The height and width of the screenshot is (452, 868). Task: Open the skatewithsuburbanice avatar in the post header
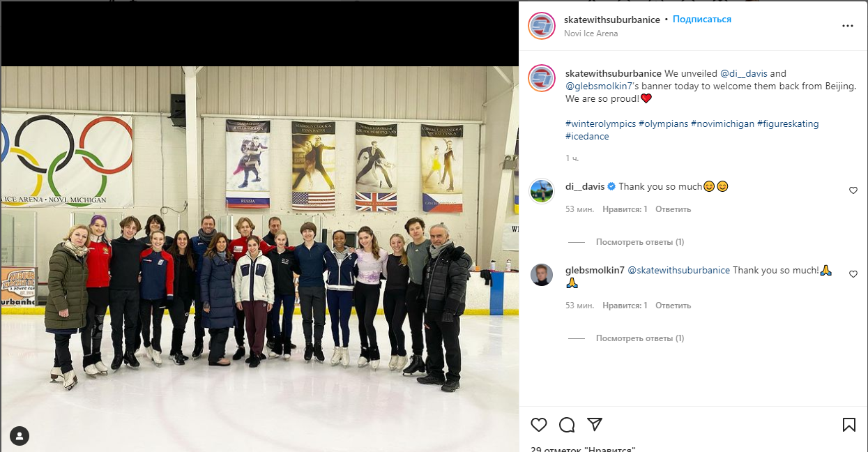[542, 26]
